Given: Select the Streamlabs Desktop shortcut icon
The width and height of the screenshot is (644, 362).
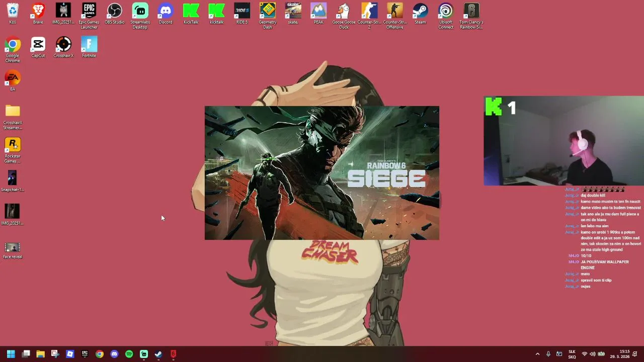Looking at the screenshot, I should tap(140, 16).
